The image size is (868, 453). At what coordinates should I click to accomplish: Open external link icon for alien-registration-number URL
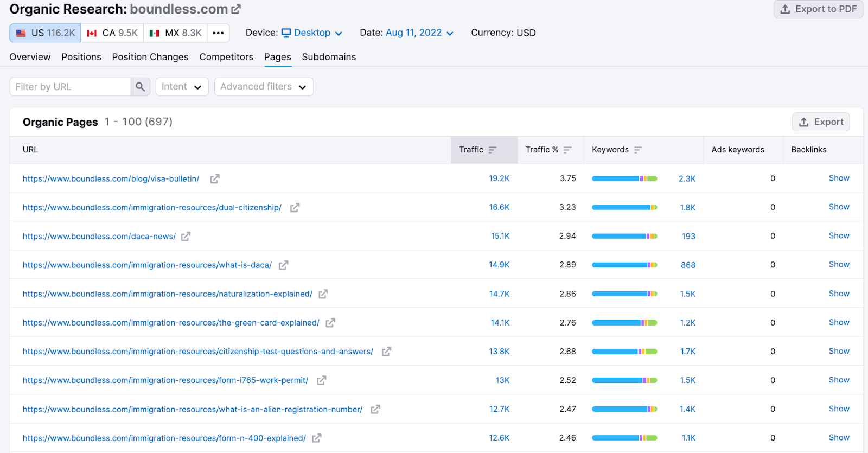(375, 409)
